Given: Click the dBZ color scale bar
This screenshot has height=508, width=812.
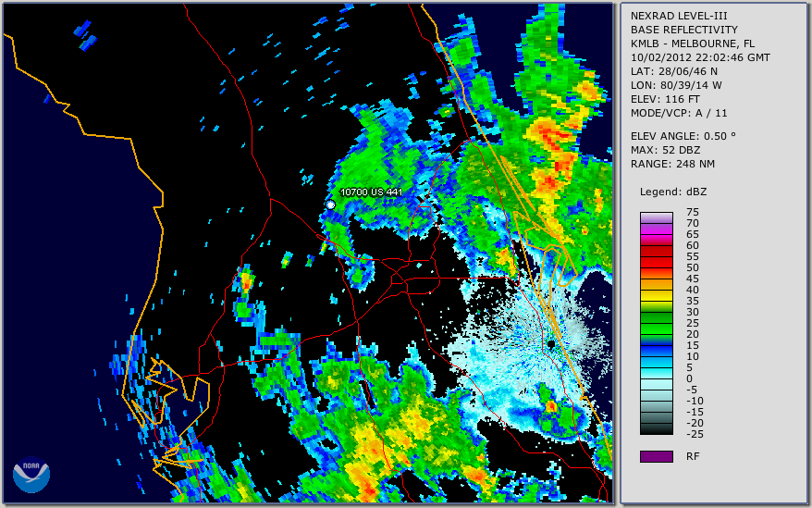Looking at the screenshot, I should (657, 324).
